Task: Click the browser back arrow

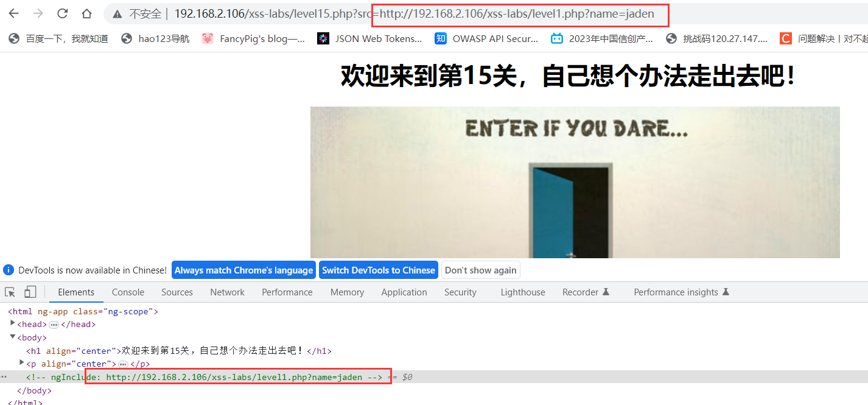Action: tap(13, 13)
